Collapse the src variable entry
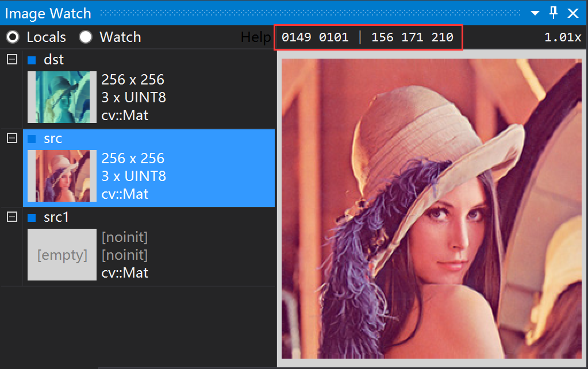 pos(12,138)
